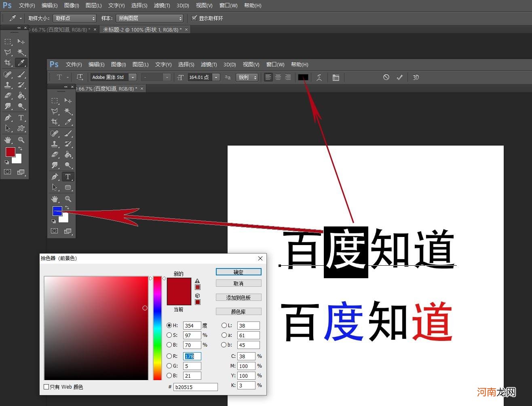Swap colors next to red foreground swatch
This screenshot has width=532, height=406.
[20, 149]
